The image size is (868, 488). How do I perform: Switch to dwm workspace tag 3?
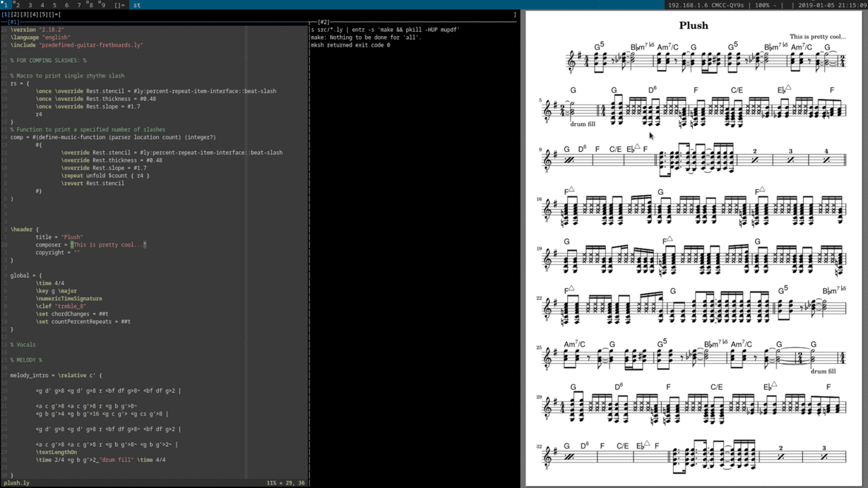pyautogui.click(x=30, y=5)
